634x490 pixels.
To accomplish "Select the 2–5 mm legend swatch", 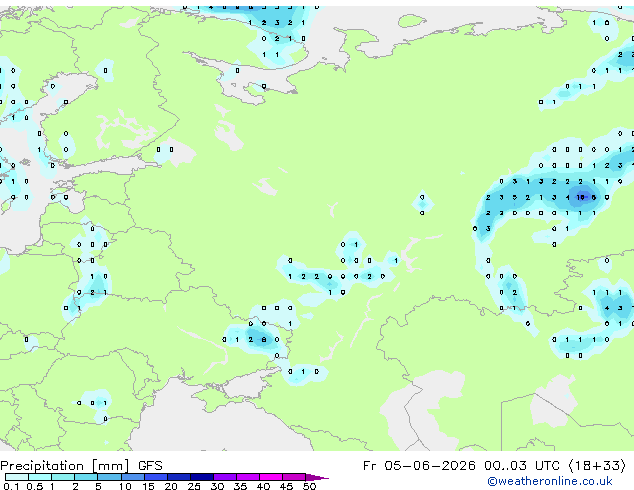I will (86, 477).
